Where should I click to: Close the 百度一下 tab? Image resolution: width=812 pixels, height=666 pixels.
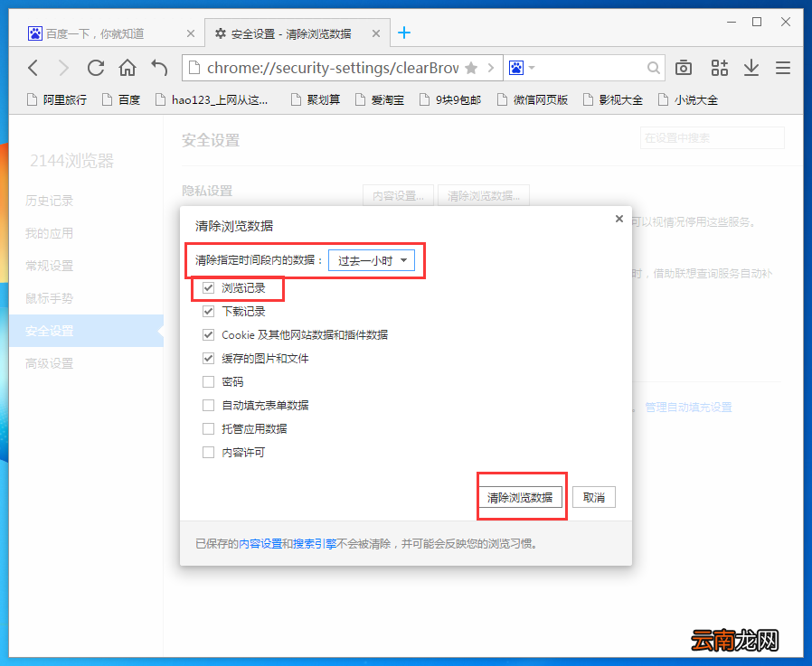[x=191, y=33]
